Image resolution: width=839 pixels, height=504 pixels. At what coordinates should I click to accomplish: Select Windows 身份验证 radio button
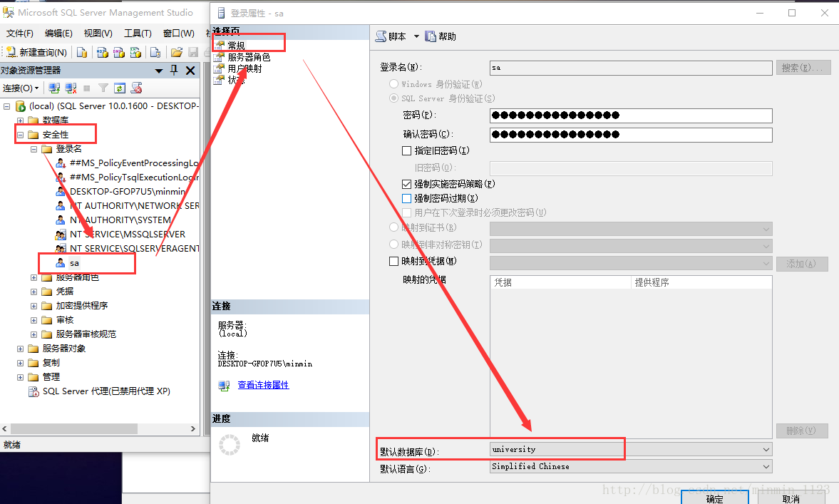393,84
